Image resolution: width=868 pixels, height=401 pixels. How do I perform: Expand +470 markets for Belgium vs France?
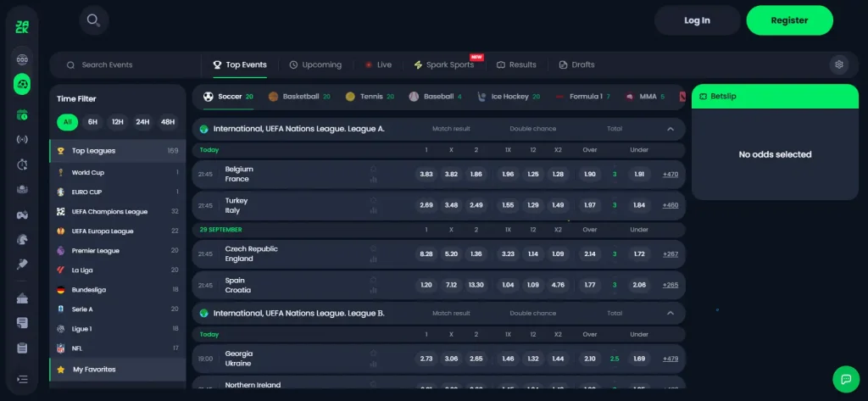point(670,175)
